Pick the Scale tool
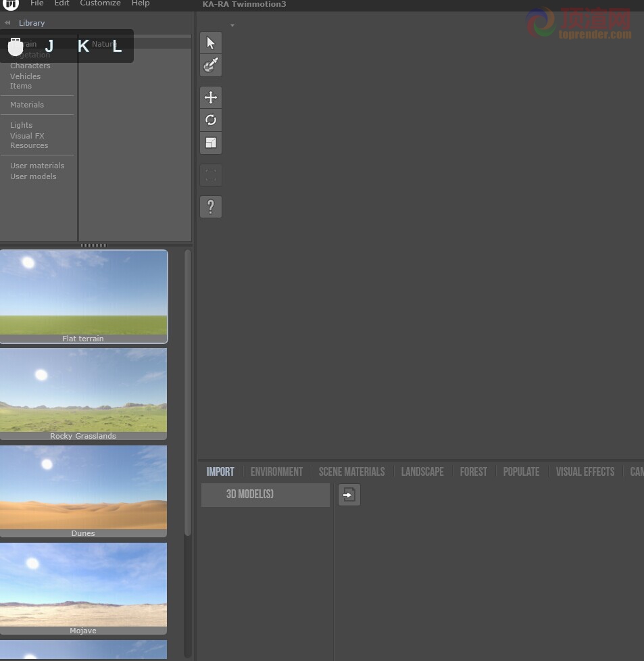Image resolution: width=644 pixels, height=661 pixels. pos(211,143)
